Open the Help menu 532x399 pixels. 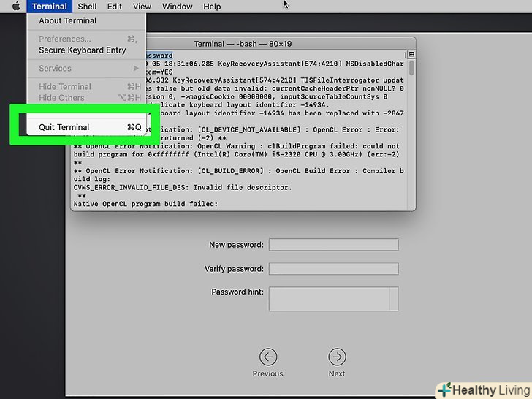[x=212, y=7]
